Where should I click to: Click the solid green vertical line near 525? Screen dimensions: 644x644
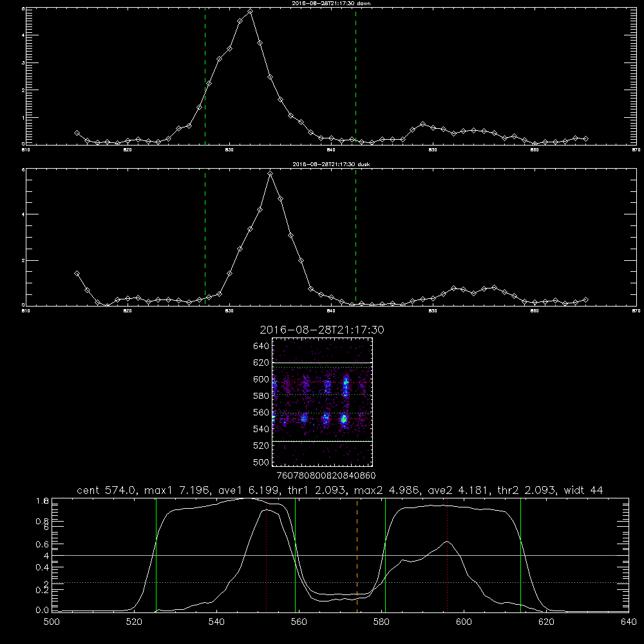pyautogui.click(x=156, y=555)
